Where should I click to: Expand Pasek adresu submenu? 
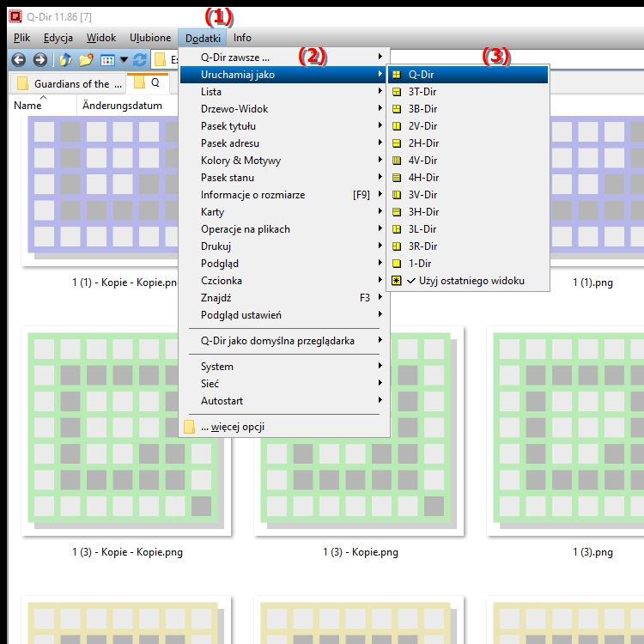283,143
